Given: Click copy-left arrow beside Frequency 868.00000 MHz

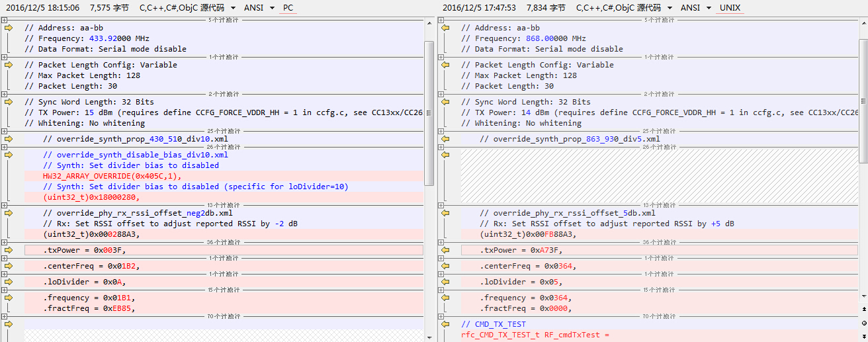Looking at the screenshot, I should pyautogui.click(x=445, y=28).
